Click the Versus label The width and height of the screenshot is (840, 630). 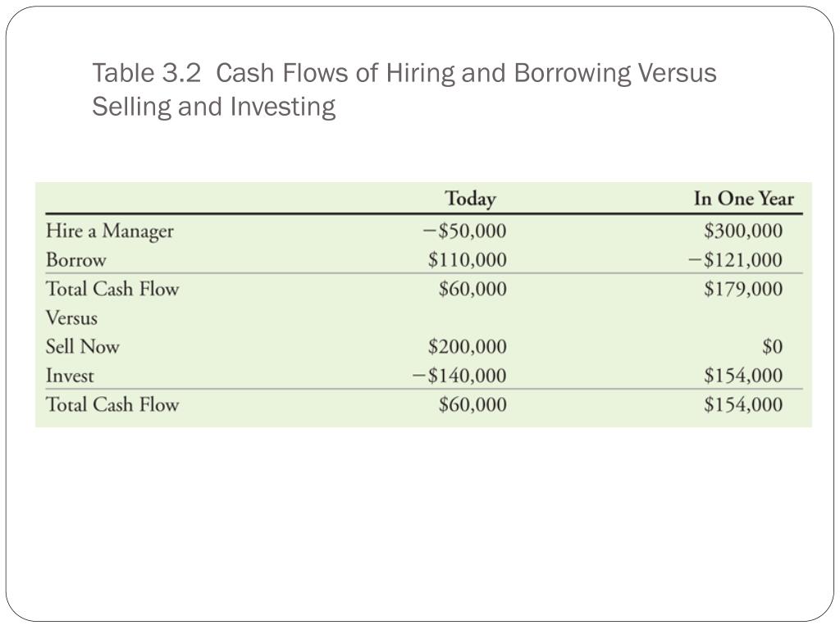pos(72,317)
